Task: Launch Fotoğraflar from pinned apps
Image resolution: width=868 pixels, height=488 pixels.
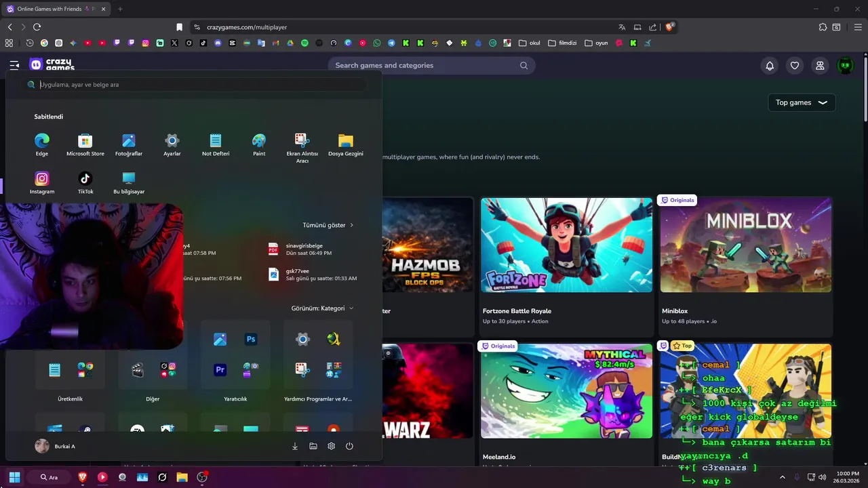Action: (x=129, y=144)
